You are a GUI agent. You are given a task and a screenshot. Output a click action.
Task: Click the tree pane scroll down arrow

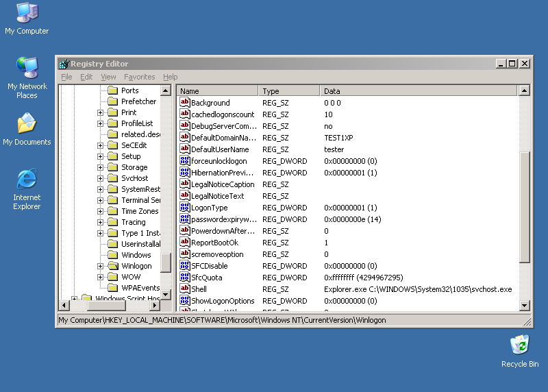166,295
